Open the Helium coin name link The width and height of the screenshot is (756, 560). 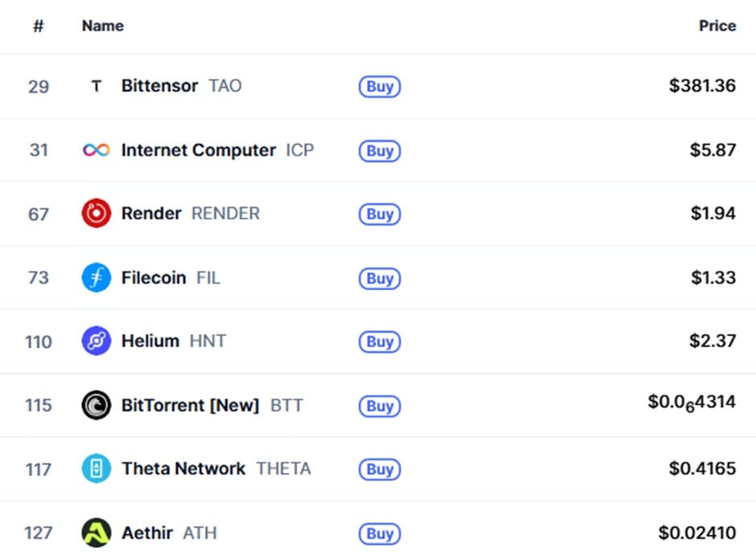(150, 342)
